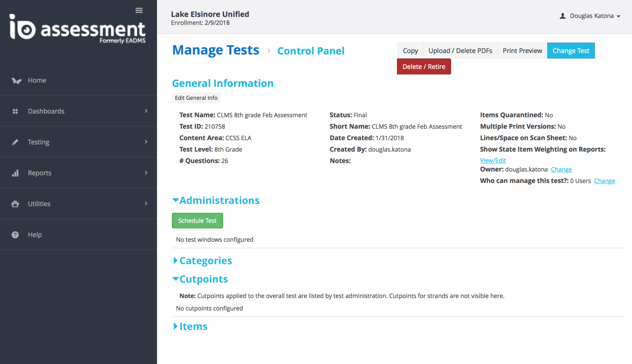Expand the Items section
The height and width of the screenshot is (364, 632).
175,326
